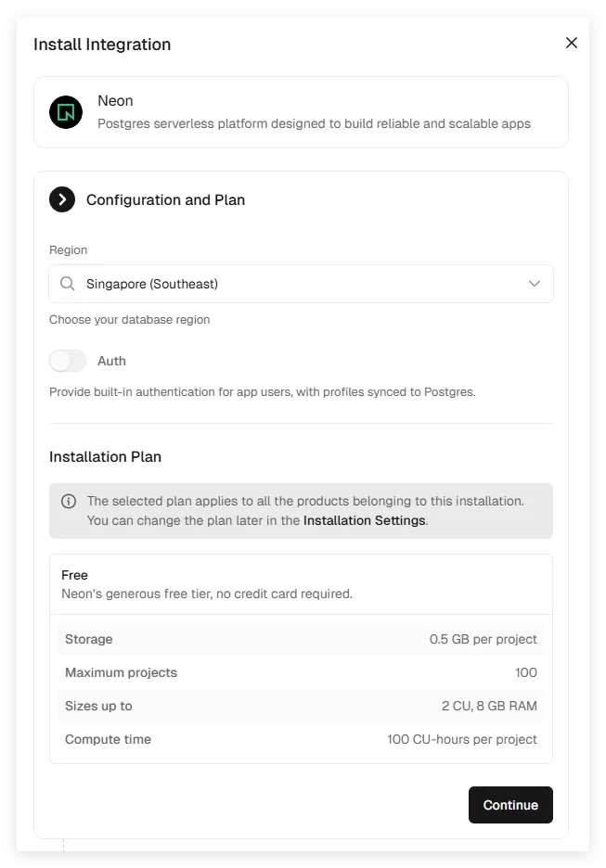Click the Auth label text
This screenshot has height=868, width=606.
coord(111,361)
